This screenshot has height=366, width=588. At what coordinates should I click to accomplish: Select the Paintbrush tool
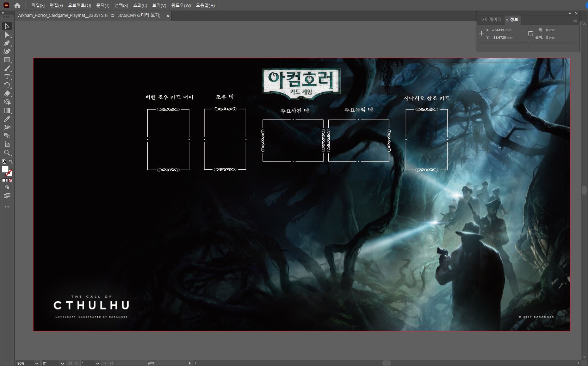[7, 69]
